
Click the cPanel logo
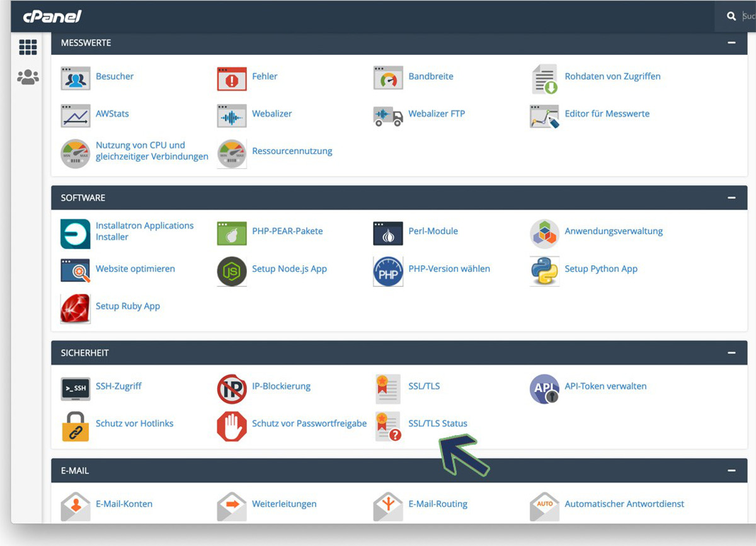52,16
